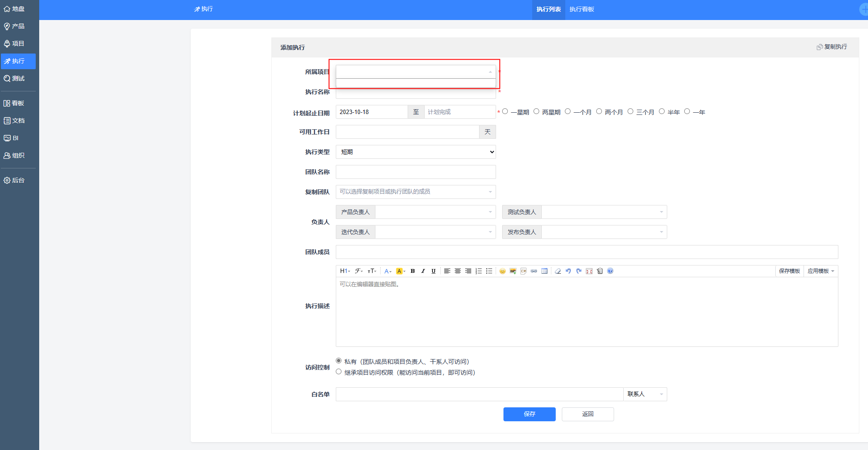
Task: Click the insert image icon
Action: click(513, 271)
